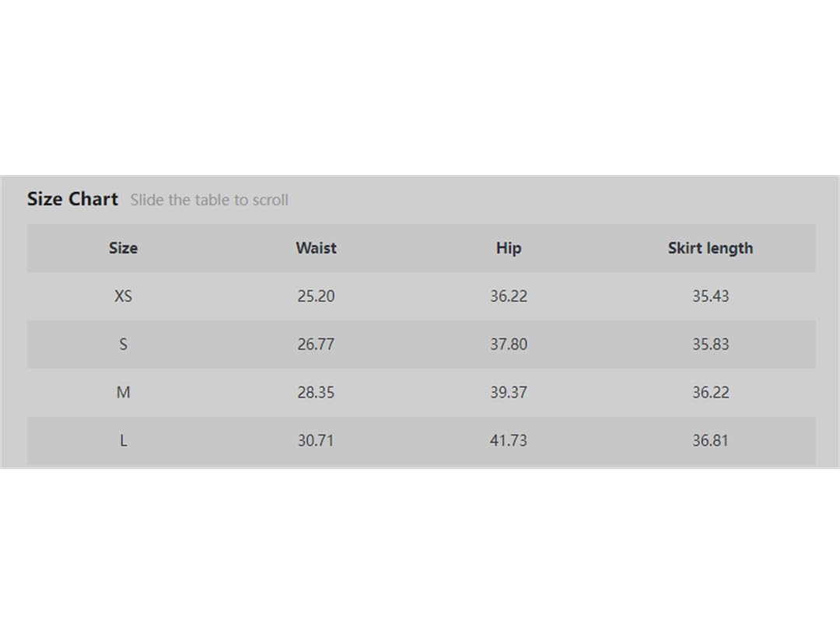Screen dimensions: 840x644
Task: Click the XS skirt length value 35.43
Action: (x=710, y=296)
